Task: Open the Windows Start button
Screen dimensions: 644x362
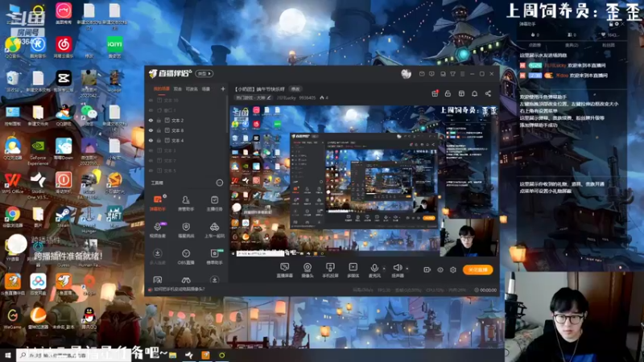Action: tap(8, 355)
